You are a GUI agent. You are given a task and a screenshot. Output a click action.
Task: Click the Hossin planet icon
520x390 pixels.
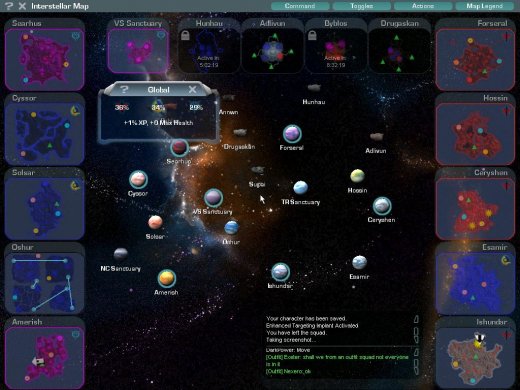tap(357, 176)
